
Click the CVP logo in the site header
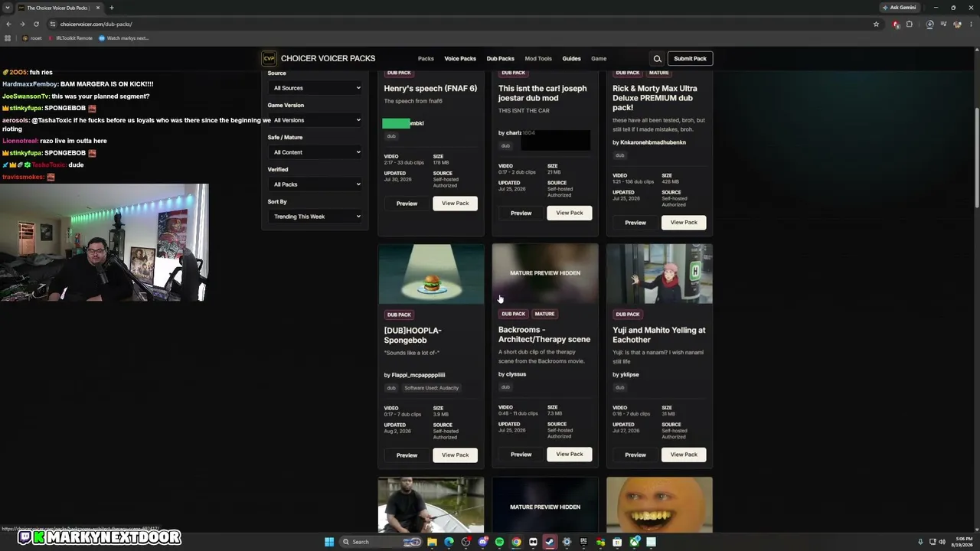click(269, 58)
